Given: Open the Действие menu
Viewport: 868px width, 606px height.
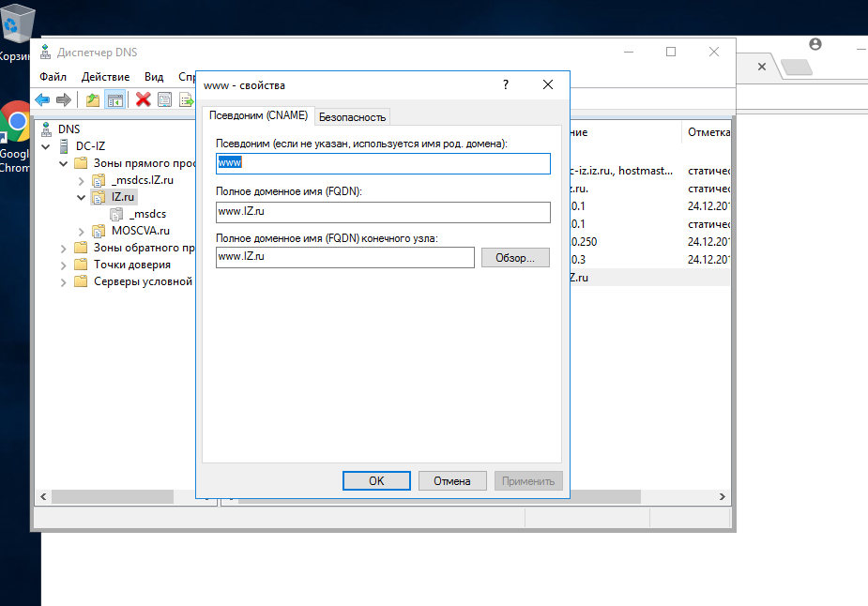Looking at the screenshot, I should click(105, 77).
